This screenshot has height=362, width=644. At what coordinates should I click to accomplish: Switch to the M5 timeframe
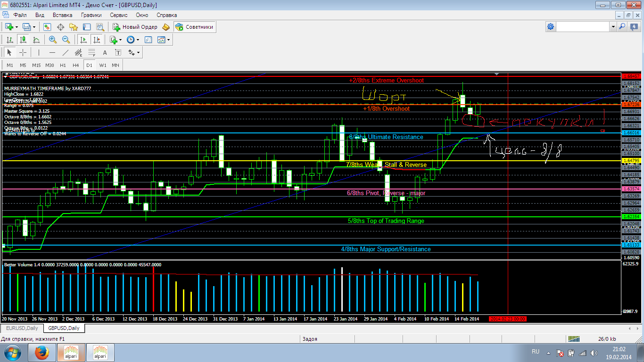pos(23,65)
